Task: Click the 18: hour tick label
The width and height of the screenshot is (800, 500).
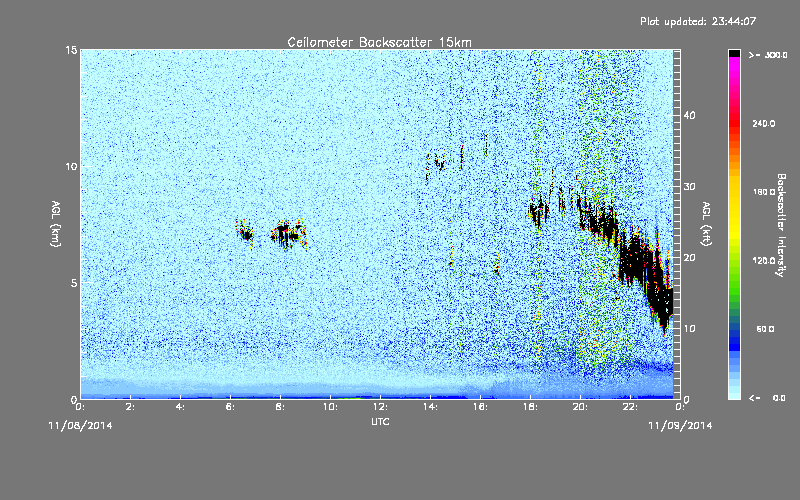Action: [x=530, y=407]
